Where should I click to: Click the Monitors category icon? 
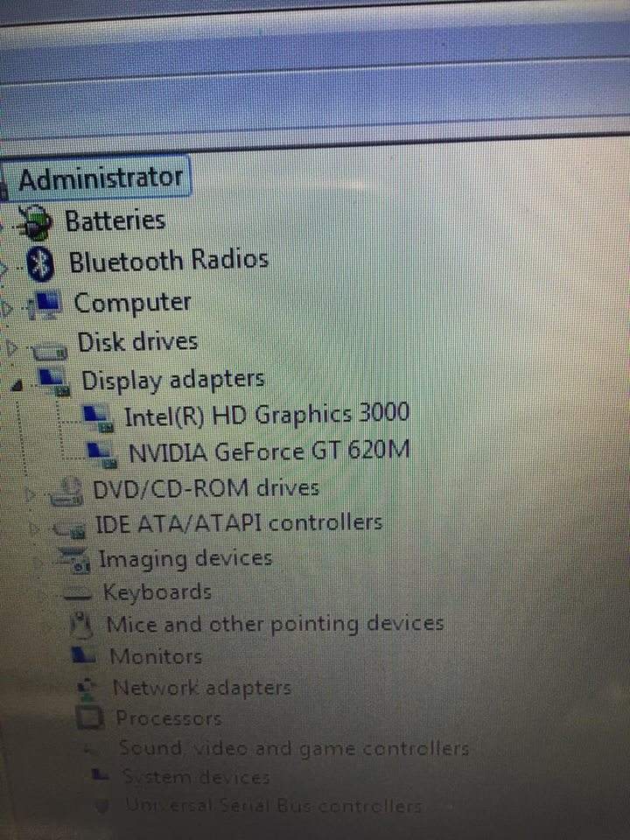pos(84,655)
